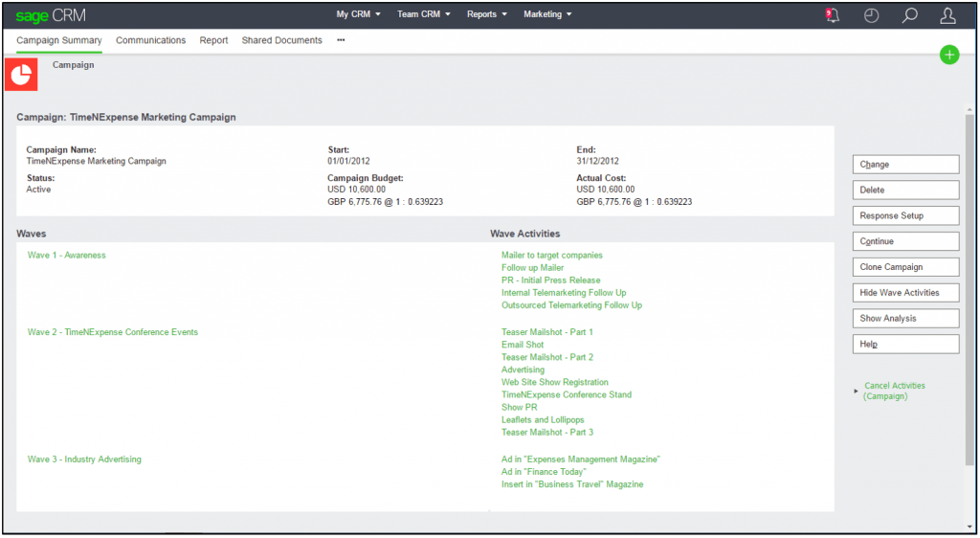The image size is (980, 538).
Task: Open the Shared Documents tab
Action: [x=282, y=40]
